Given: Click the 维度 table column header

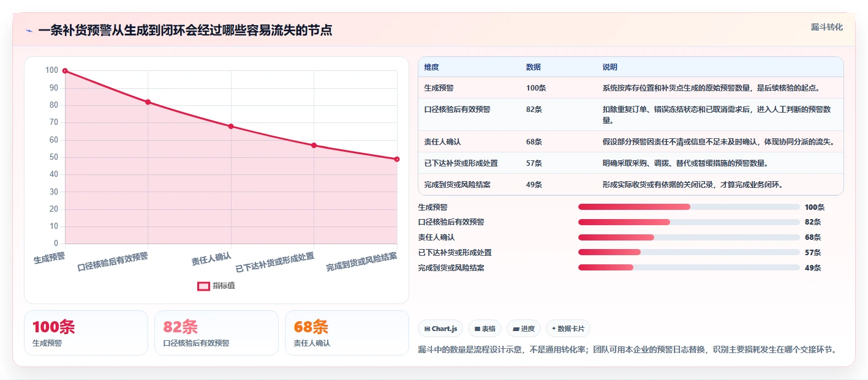Looking at the screenshot, I should coord(431,67).
